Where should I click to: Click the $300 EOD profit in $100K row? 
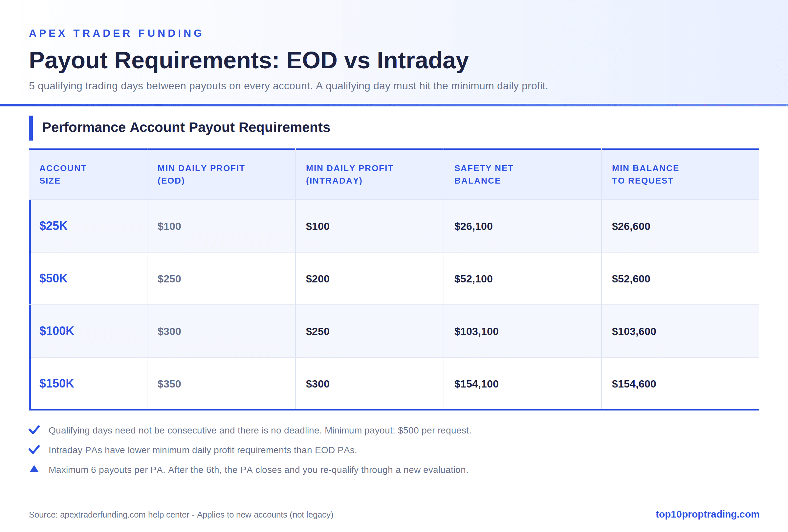[x=169, y=331]
